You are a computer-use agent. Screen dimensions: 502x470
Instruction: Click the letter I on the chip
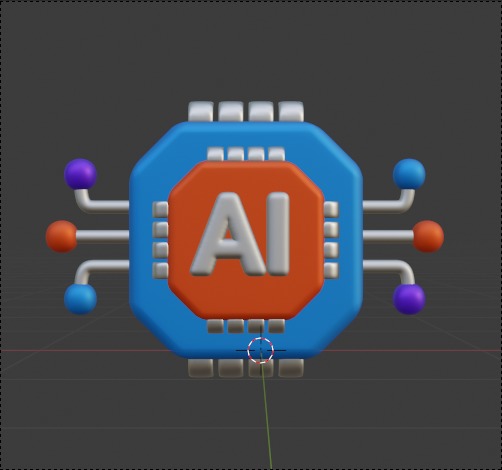tap(278, 233)
